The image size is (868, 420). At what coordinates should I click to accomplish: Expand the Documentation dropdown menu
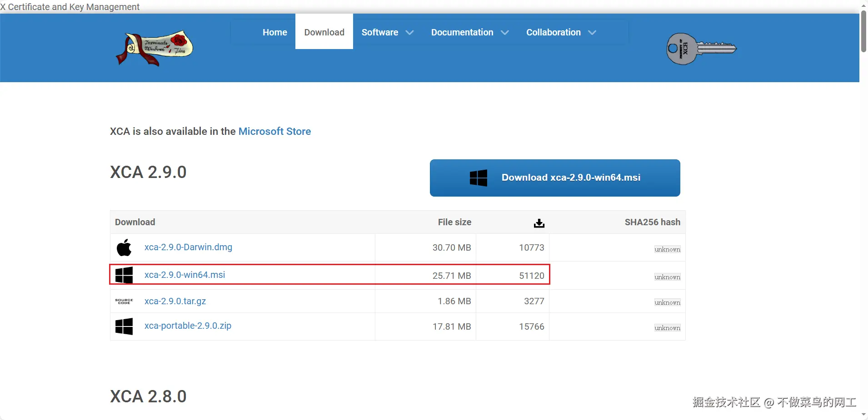469,33
